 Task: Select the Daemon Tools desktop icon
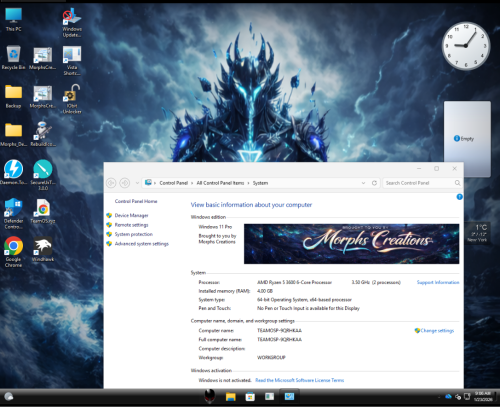coord(13,172)
